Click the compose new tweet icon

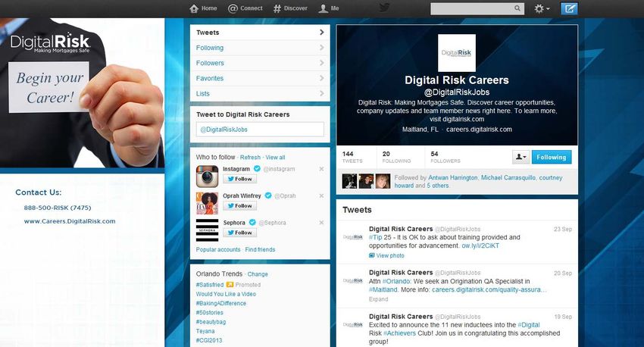[x=569, y=8]
